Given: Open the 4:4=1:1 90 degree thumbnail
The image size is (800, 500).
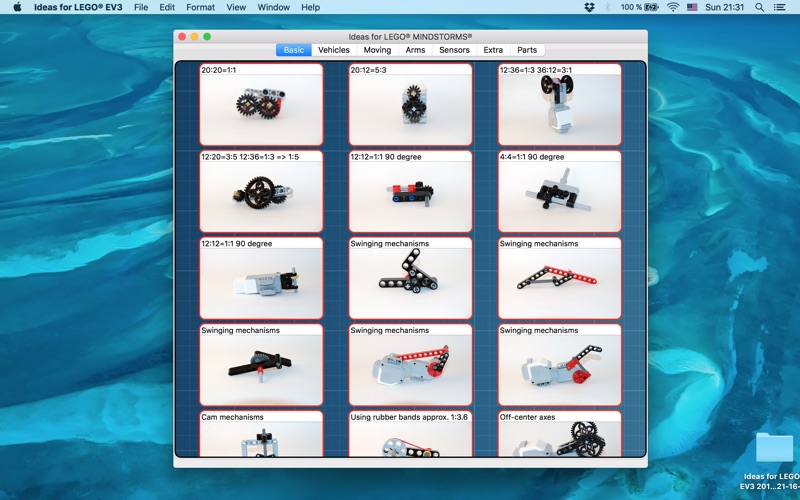Looking at the screenshot, I should [x=560, y=191].
